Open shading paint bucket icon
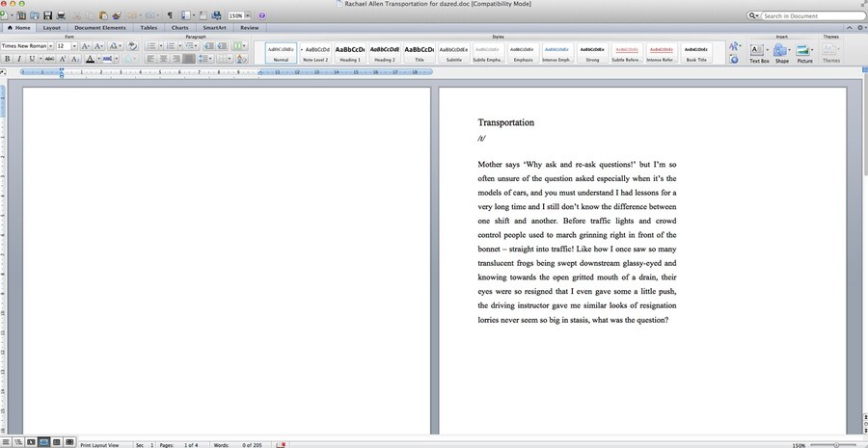The height and width of the screenshot is (448, 868). (241, 59)
